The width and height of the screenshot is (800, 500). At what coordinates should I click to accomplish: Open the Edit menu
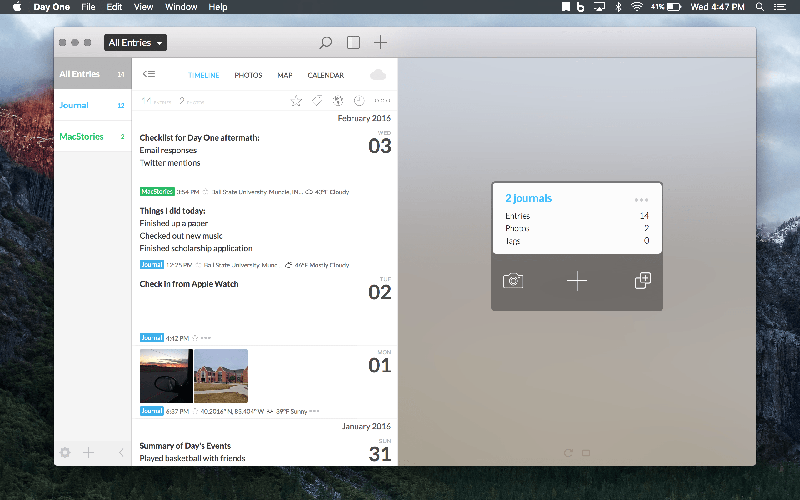point(114,7)
